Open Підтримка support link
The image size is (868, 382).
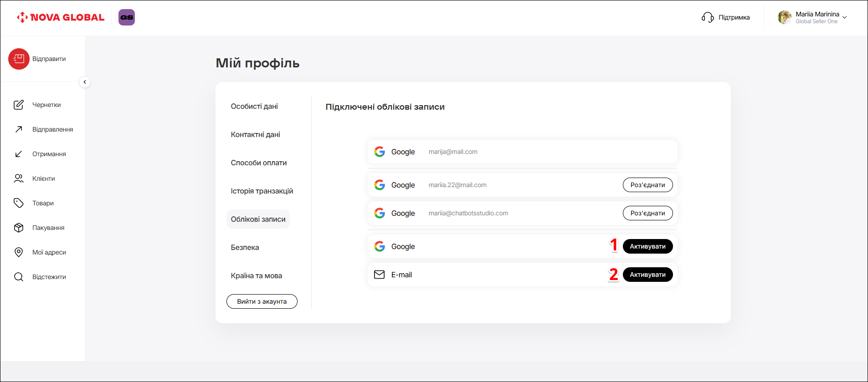pos(726,17)
